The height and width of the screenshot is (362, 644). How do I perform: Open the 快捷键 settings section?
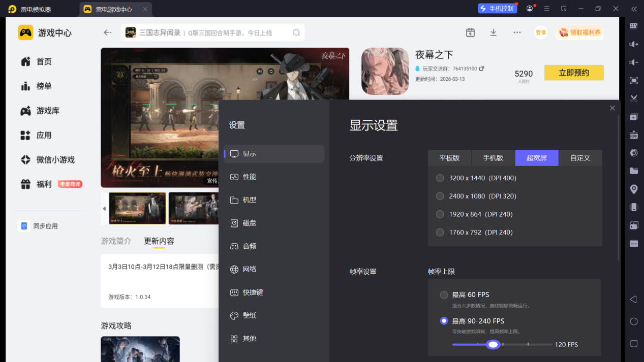pyautogui.click(x=274, y=292)
